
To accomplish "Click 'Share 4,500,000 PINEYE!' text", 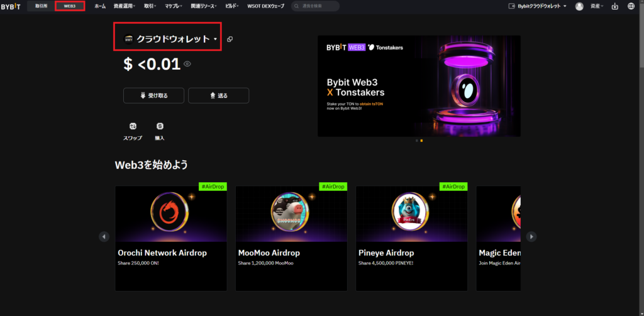I will click(386, 263).
